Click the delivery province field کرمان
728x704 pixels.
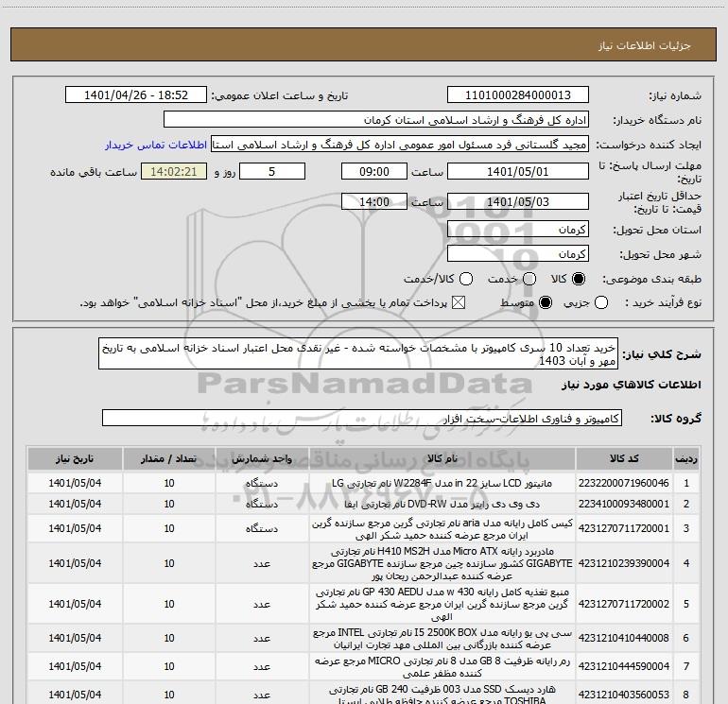[518, 230]
